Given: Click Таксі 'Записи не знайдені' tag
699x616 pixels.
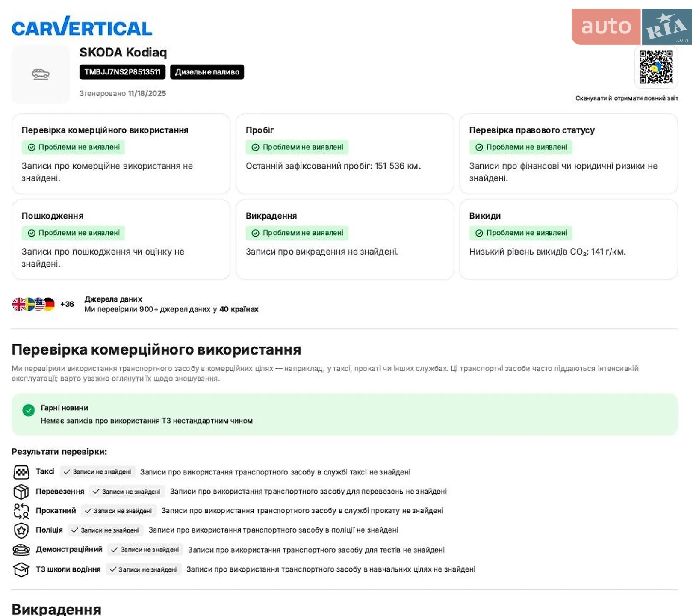Looking at the screenshot, I should pos(97,472).
